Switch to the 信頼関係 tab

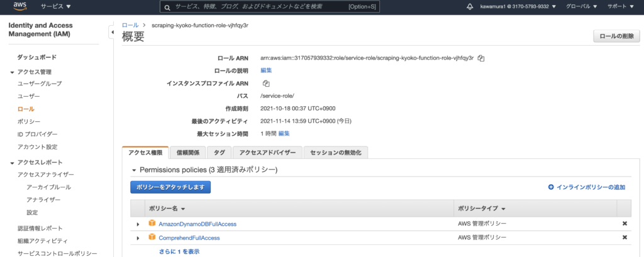187,152
